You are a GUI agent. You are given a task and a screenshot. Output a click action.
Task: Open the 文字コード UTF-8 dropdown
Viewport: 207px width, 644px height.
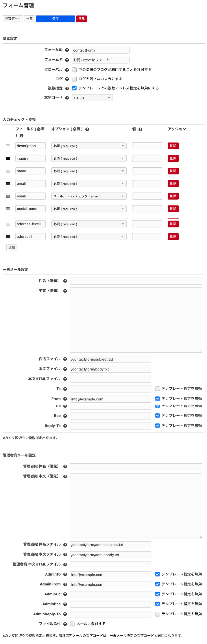[x=92, y=98]
